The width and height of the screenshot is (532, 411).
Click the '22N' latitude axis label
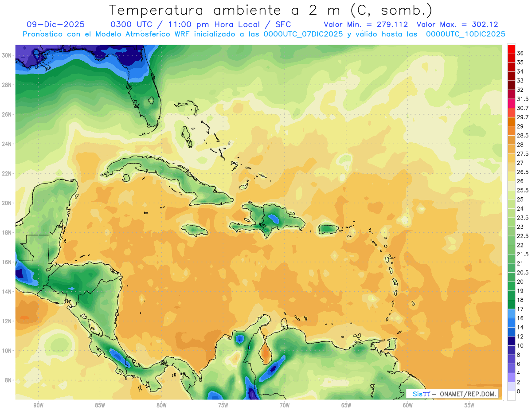tap(7, 173)
